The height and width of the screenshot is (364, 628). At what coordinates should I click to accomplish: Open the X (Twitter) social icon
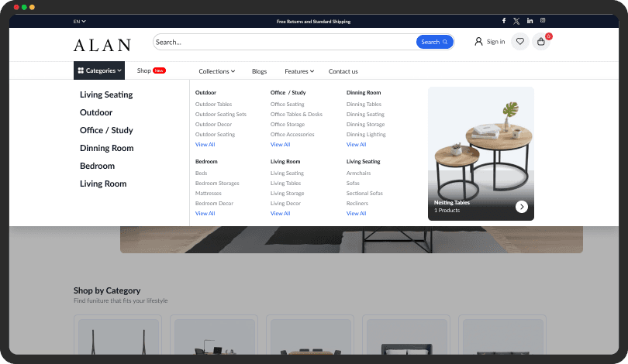[x=516, y=21]
